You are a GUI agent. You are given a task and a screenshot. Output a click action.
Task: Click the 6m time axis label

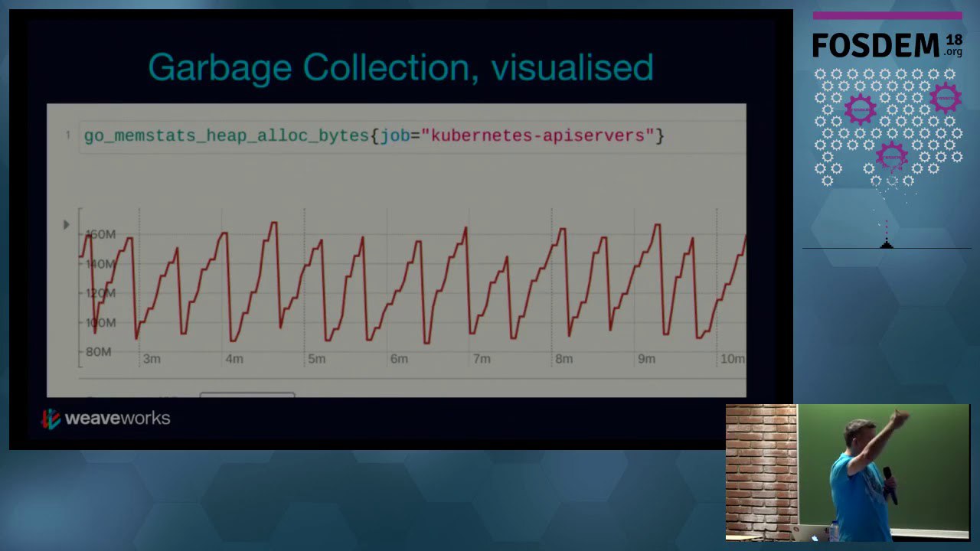399,359
